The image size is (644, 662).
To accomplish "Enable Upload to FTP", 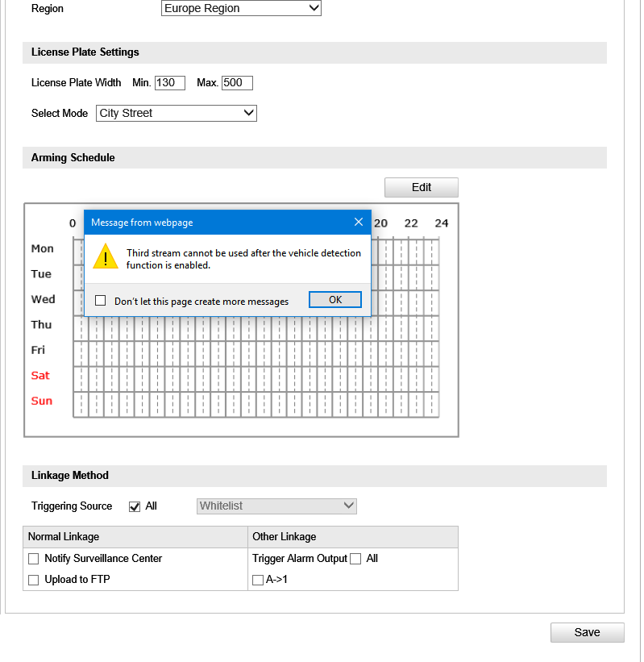I will tap(34, 580).
